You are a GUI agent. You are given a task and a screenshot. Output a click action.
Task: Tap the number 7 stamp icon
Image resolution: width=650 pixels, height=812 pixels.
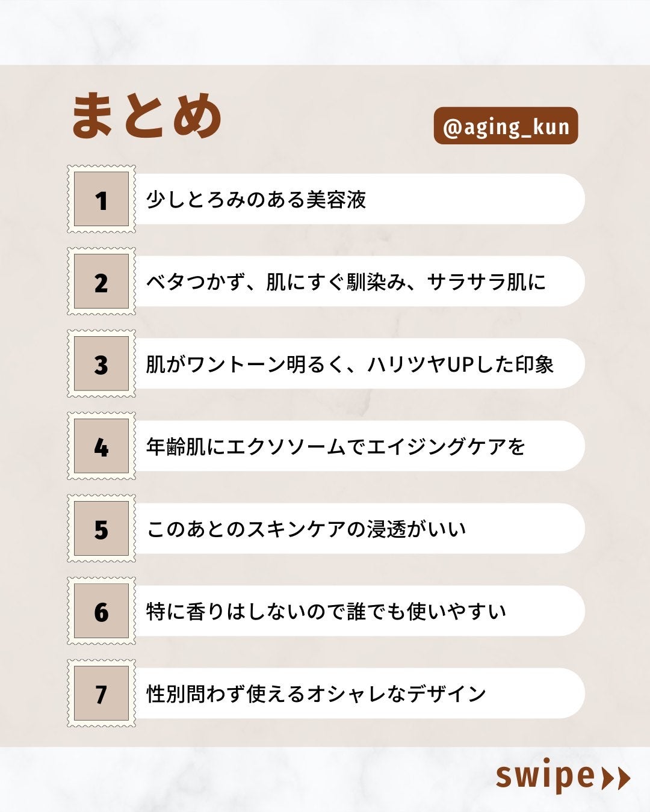(x=101, y=694)
